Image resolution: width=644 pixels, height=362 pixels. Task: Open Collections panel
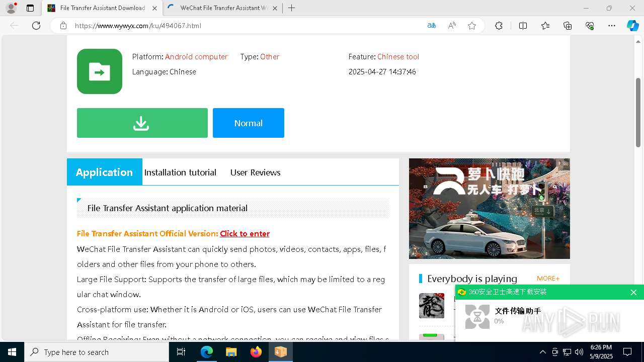click(568, 26)
